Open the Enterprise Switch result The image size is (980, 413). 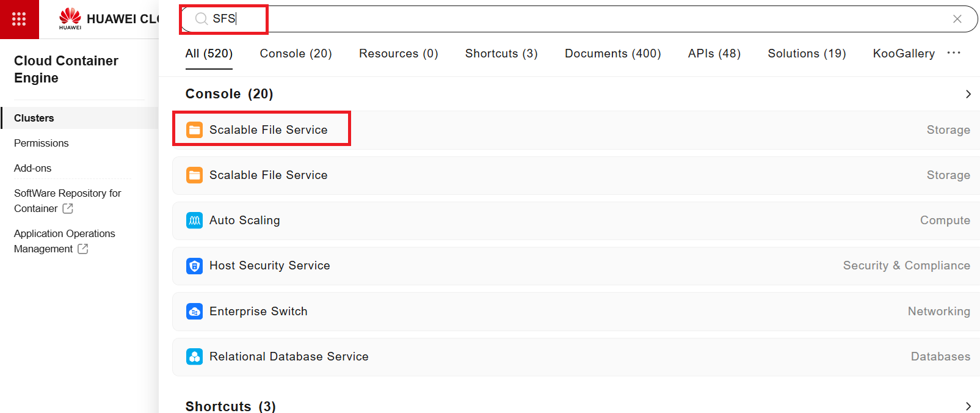(576, 312)
